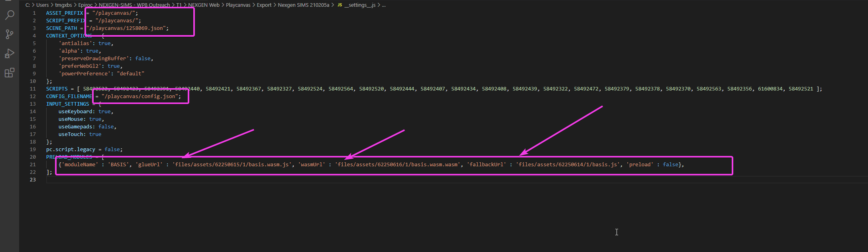Select the __settings__.js breadcrumb item
868x252 pixels.
360,5
